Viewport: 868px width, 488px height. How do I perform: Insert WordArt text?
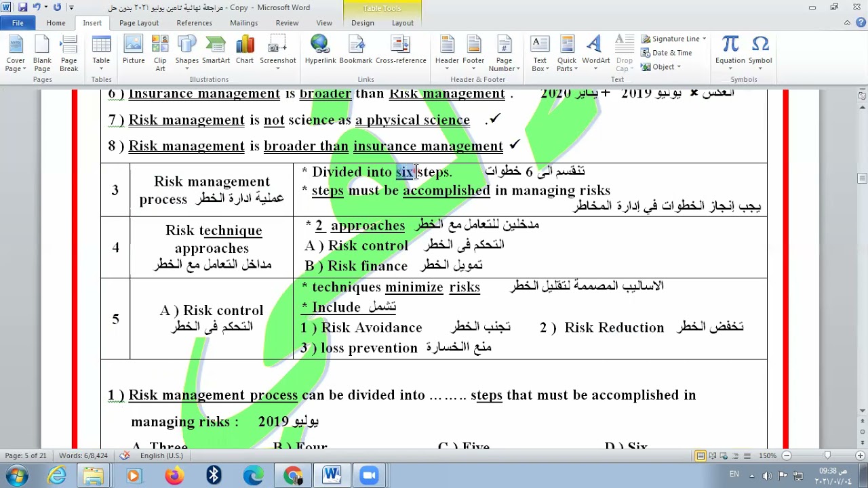pos(595,54)
